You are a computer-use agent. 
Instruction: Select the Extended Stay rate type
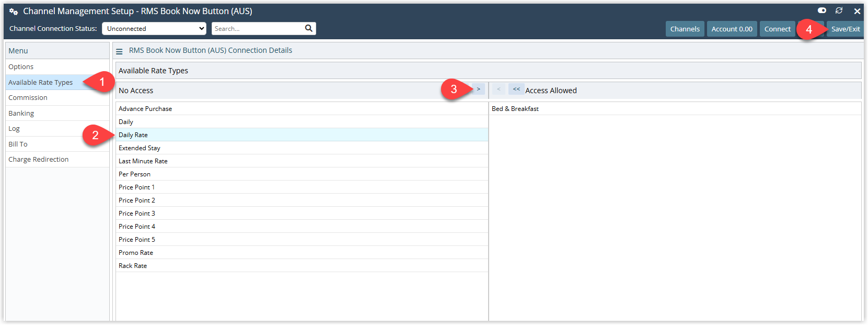pyautogui.click(x=302, y=148)
